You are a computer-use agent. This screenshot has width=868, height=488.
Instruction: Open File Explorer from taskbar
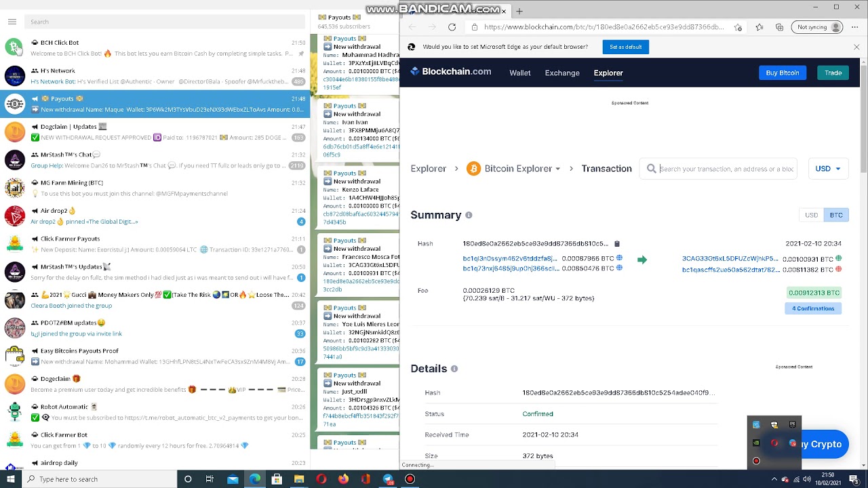(299, 479)
